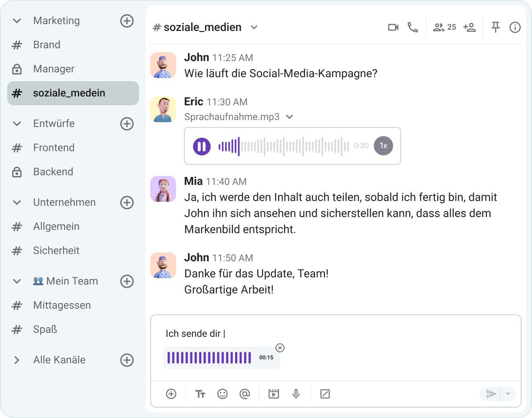Toggle text formatting in the composer
The image size is (532, 418).
click(x=200, y=394)
